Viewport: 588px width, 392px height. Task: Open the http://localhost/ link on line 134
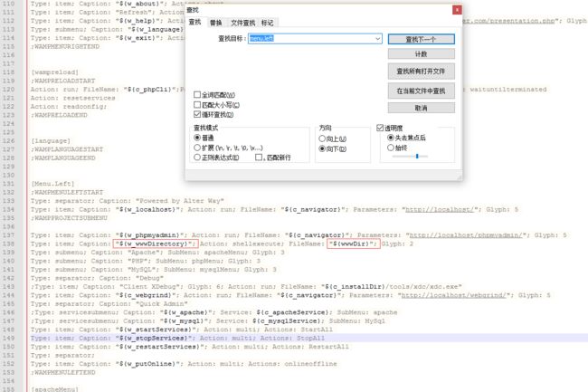(439, 209)
